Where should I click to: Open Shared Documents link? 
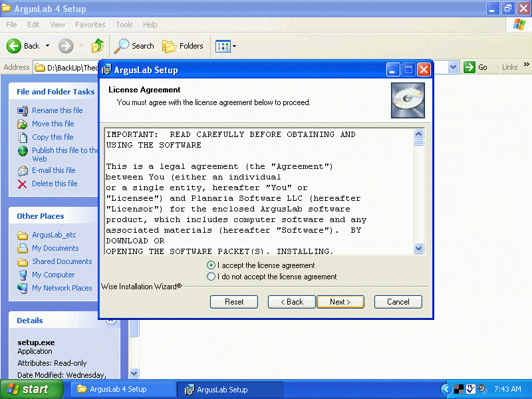click(x=62, y=261)
